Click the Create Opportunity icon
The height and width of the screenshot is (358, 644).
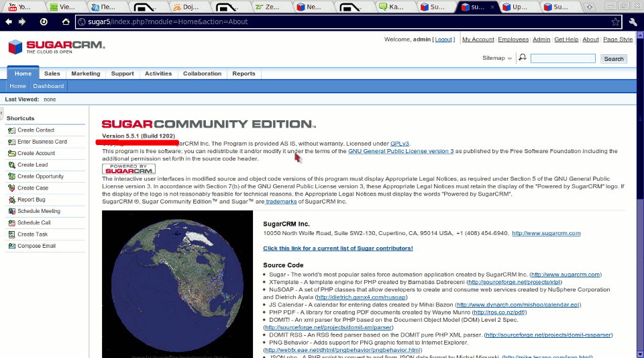(x=12, y=177)
